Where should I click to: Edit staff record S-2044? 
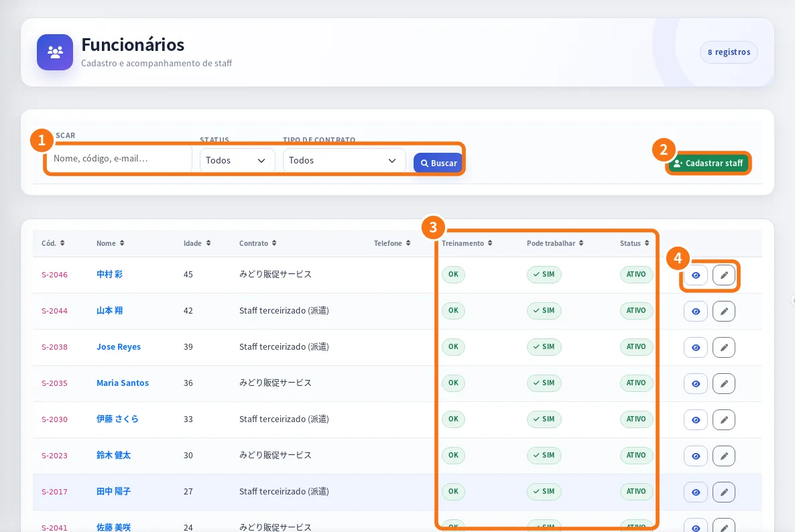[x=724, y=311]
